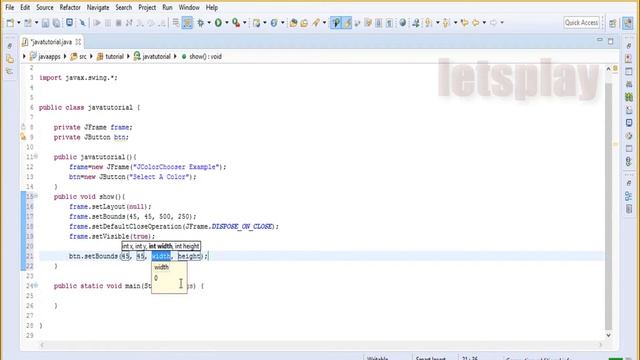640x360 pixels.
Task: Click the Open Task folder icon
Action: pyautogui.click(x=304, y=23)
